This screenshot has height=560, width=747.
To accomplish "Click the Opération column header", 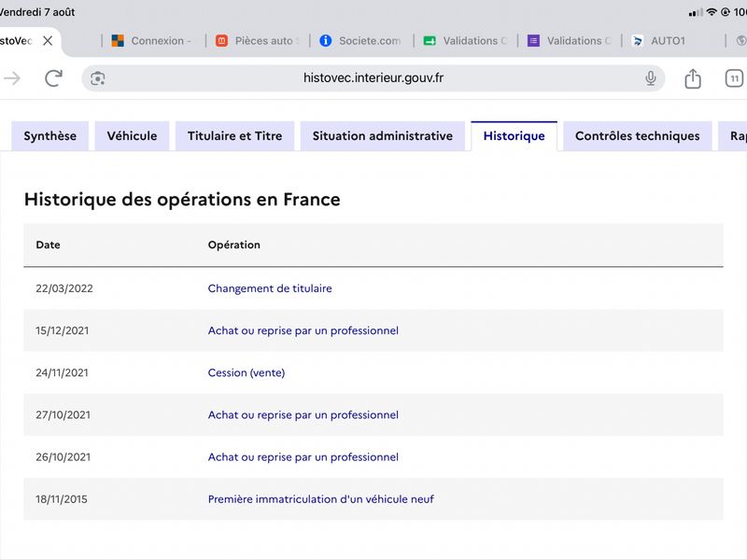I will coord(234,245).
